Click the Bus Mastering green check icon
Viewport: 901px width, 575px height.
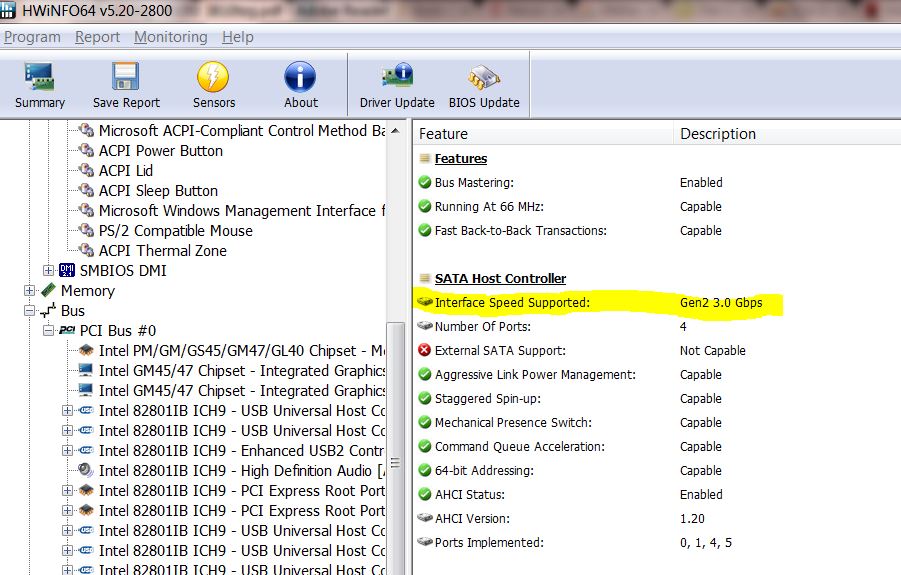(x=425, y=182)
